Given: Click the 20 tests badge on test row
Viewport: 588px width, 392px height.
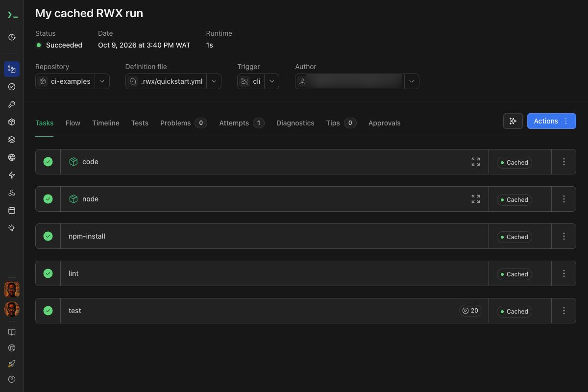Looking at the screenshot, I should point(470,311).
